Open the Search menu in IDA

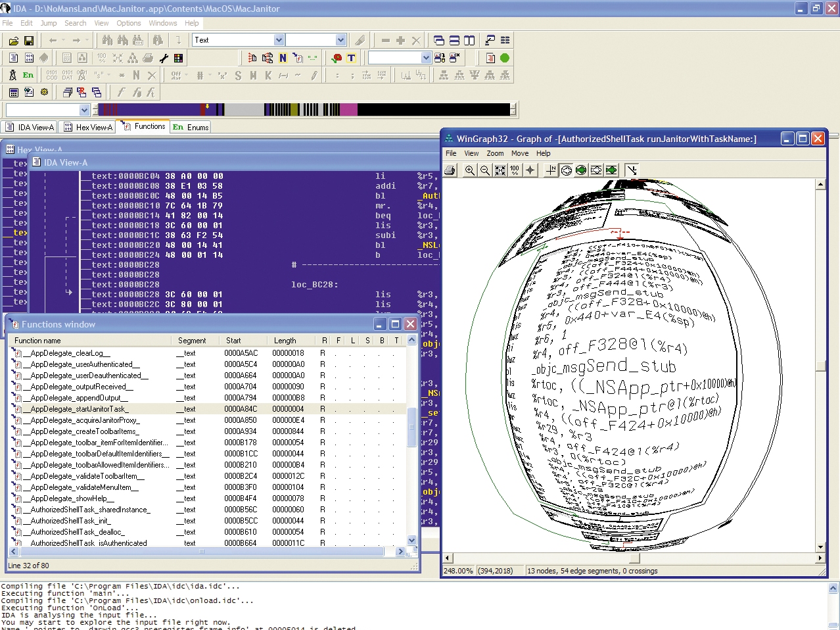[x=76, y=23]
